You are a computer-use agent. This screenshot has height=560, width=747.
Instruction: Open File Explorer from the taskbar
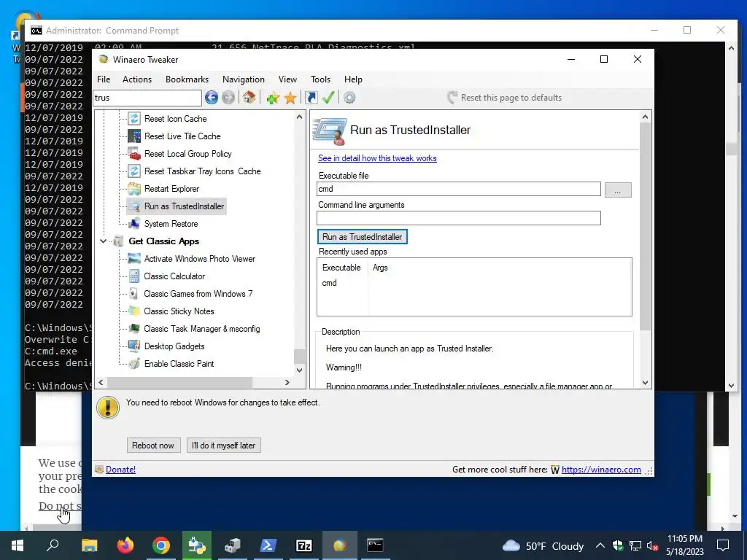click(x=89, y=545)
